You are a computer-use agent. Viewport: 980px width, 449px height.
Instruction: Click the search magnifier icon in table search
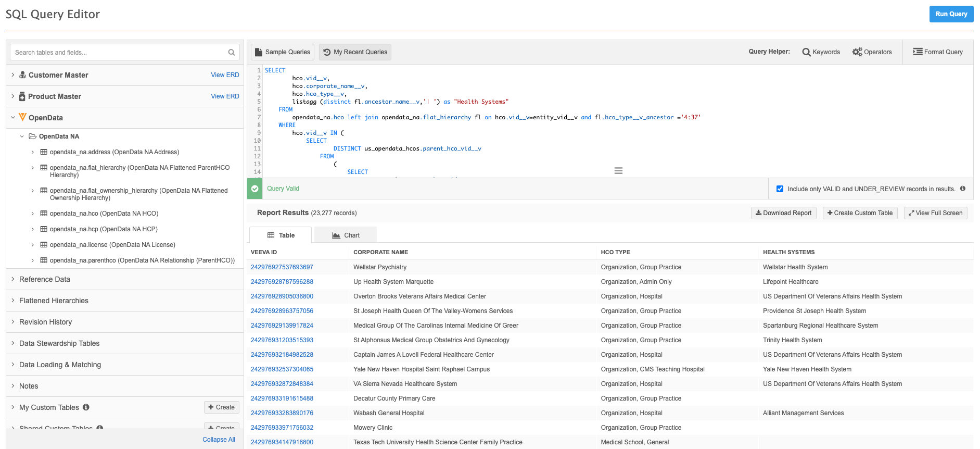point(232,53)
